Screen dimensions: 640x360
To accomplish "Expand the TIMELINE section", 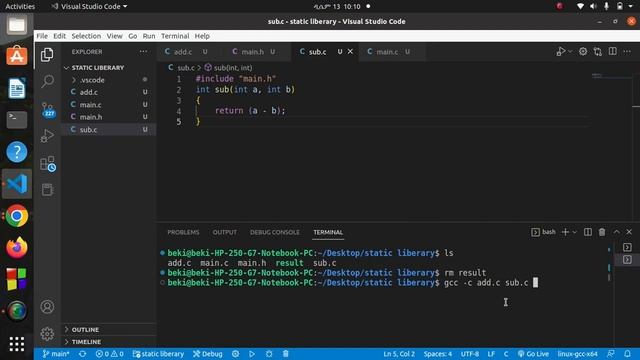I will point(109,342).
